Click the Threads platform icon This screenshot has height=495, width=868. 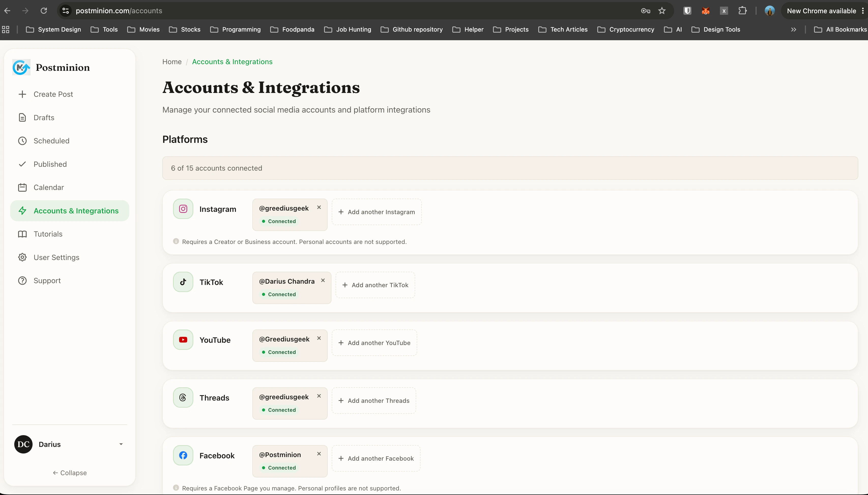click(183, 397)
